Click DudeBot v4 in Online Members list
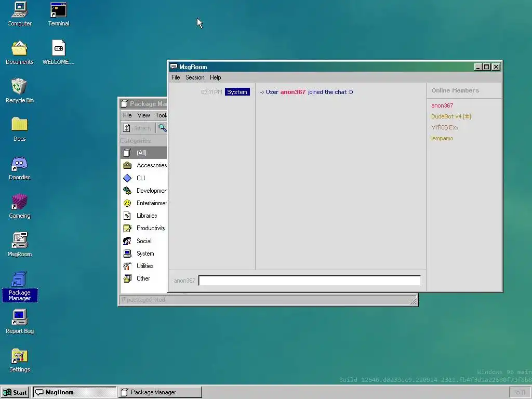This screenshot has width=532, height=399. [451, 116]
